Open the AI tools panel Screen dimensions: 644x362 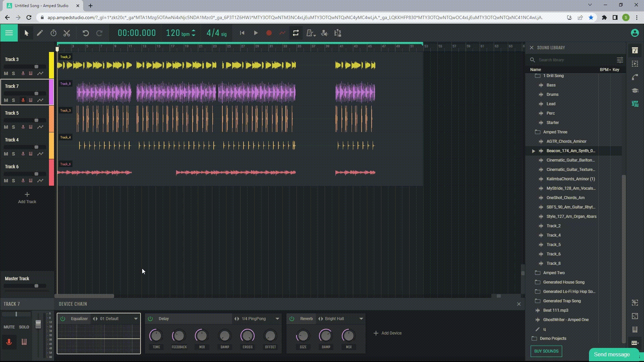[x=635, y=104]
